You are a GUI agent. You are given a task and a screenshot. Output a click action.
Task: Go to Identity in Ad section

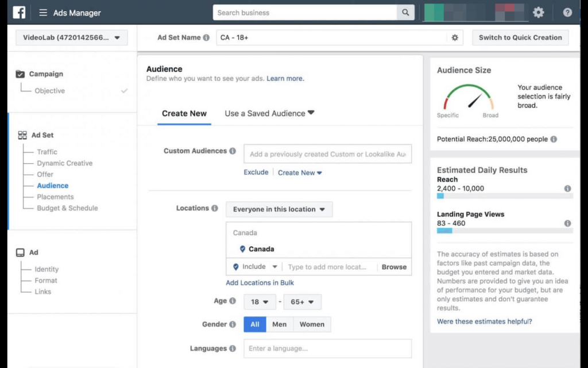[47, 269]
